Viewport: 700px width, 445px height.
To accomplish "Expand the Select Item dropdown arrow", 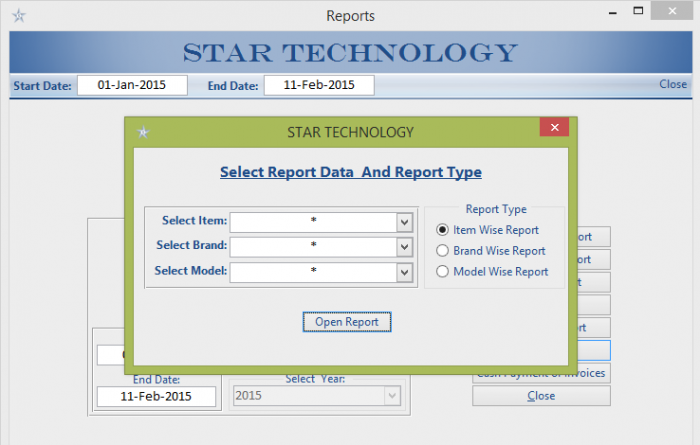I will click(x=404, y=222).
